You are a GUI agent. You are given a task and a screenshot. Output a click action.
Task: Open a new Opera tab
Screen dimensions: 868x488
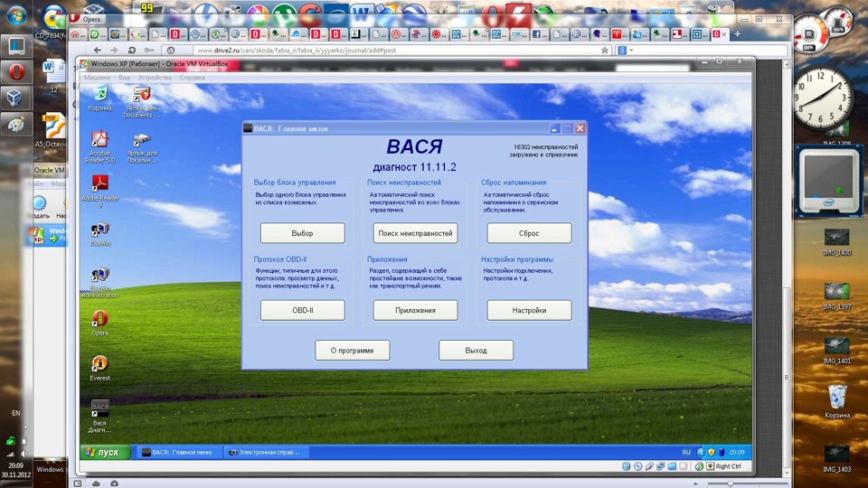click(738, 33)
